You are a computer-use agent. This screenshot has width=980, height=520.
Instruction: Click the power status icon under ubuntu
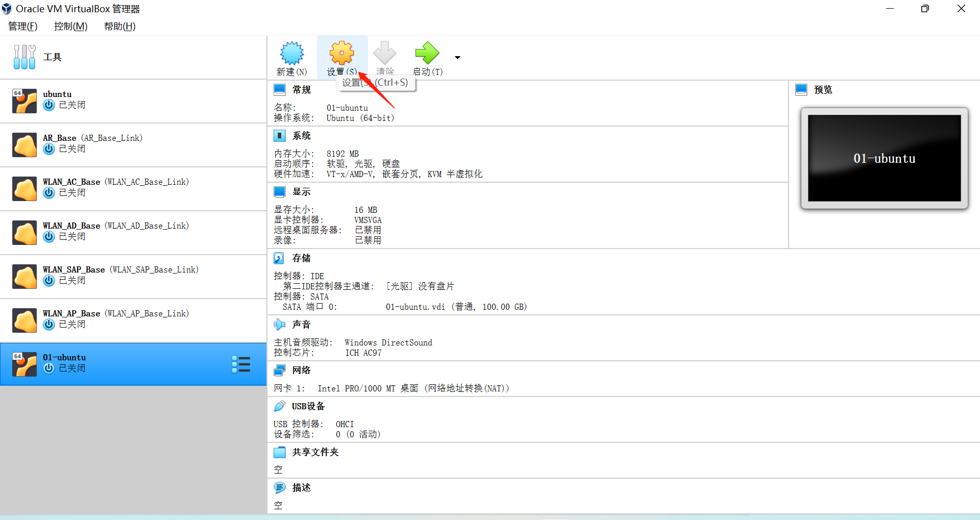(x=49, y=105)
